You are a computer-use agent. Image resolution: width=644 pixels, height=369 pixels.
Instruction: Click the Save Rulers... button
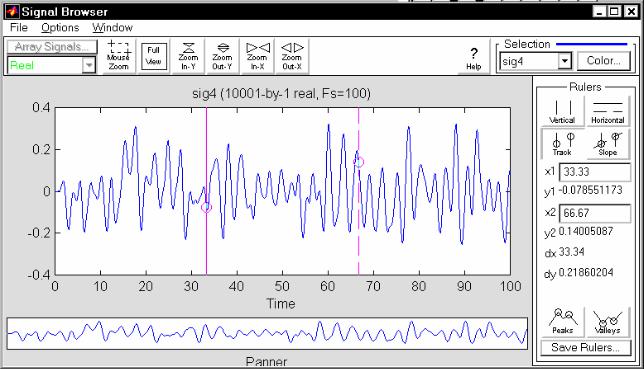(x=585, y=348)
